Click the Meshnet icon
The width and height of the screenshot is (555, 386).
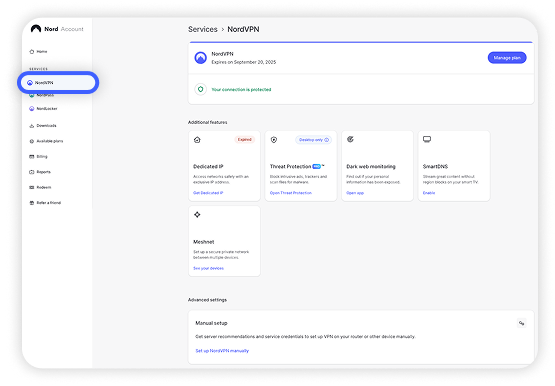tap(197, 214)
